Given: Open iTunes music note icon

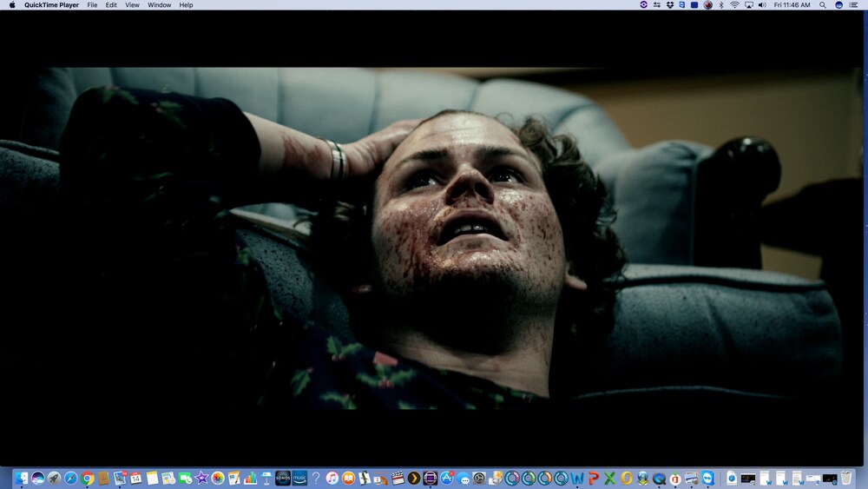Looking at the screenshot, I should coord(332,478).
